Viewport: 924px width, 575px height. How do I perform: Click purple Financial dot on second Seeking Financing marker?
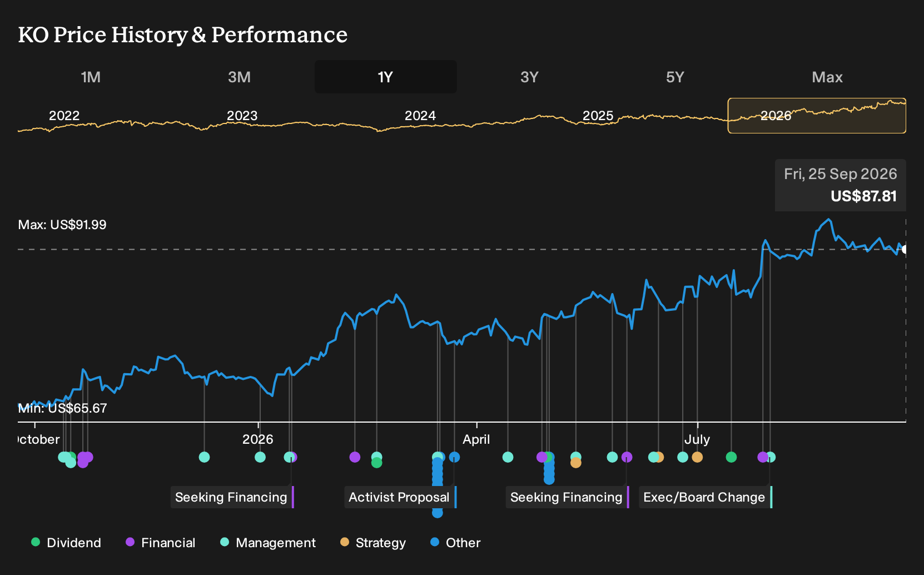tap(627, 457)
